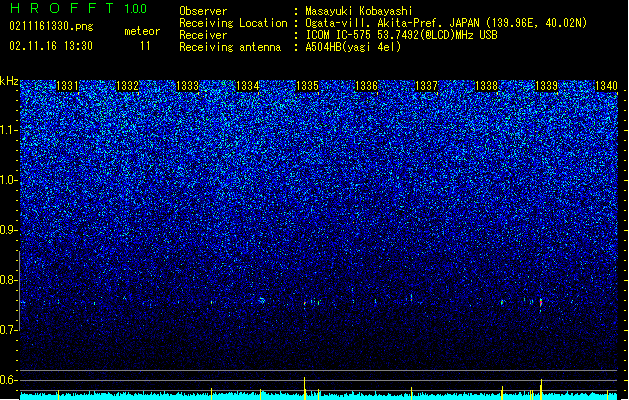Image resolution: width=629 pixels, height=400 pixels.
Task: Click the 0.7 kHz axis label
Action: point(8,330)
